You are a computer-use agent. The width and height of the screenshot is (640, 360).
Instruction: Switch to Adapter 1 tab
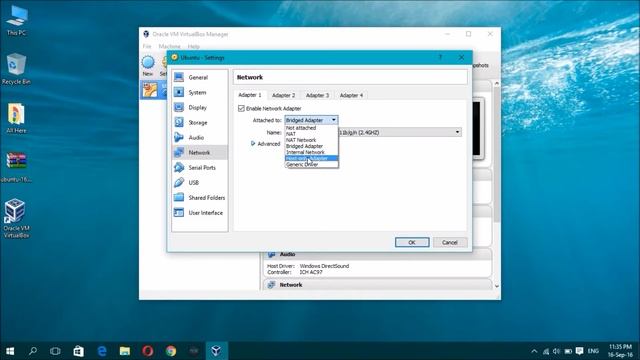[x=250, y=95]
